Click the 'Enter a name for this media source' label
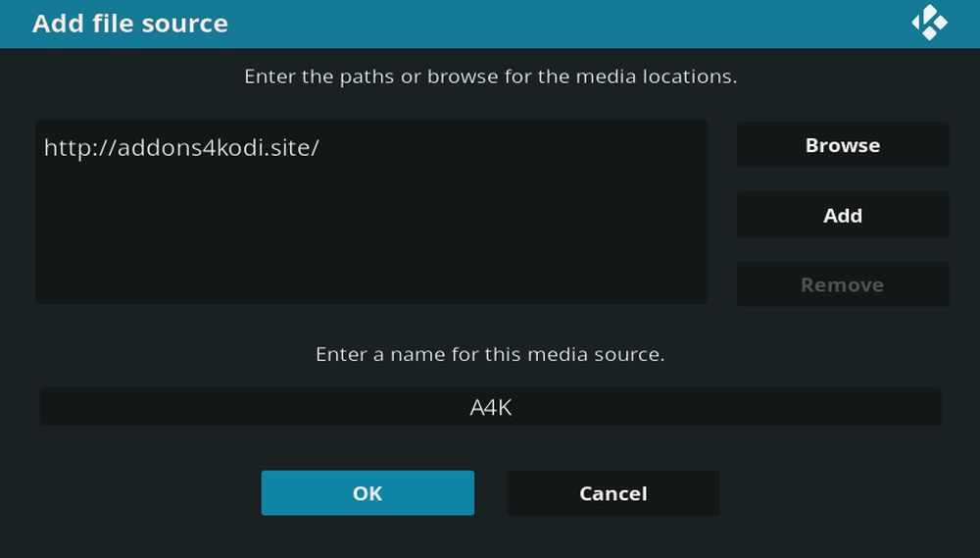 (491, 354)
